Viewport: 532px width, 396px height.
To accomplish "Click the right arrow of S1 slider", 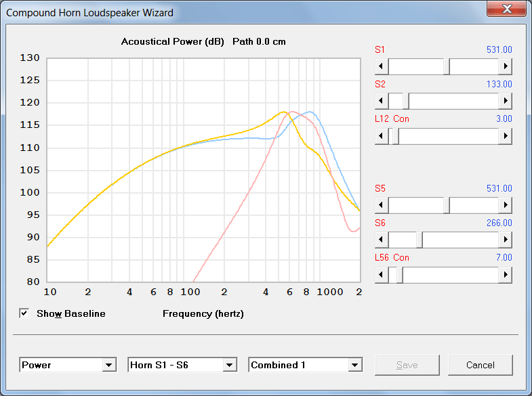I will pyautogui.click(x=505, y=66).
